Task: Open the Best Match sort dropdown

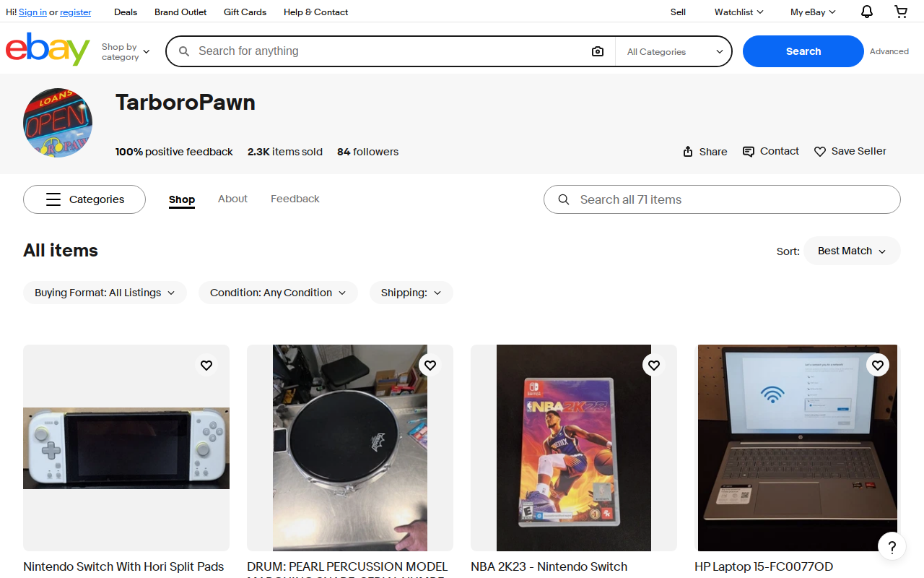Action: point(852,251)
